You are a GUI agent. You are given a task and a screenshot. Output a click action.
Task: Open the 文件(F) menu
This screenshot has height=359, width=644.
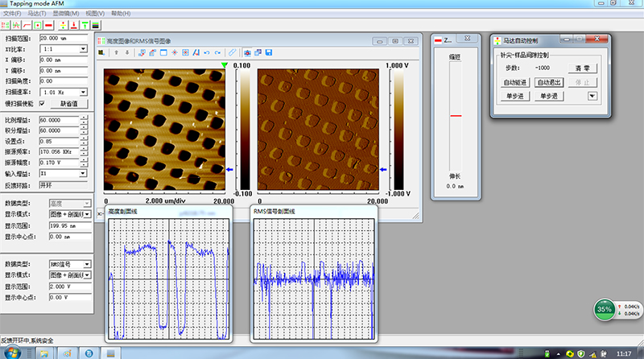point(12,14)
